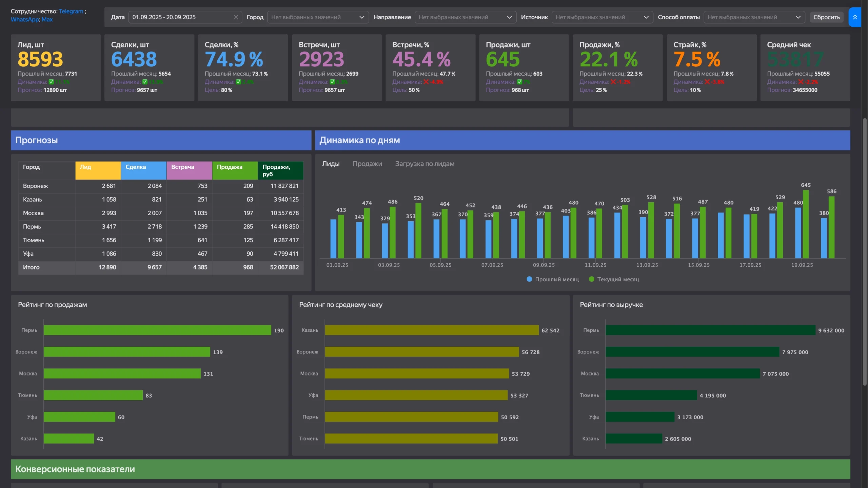
Task: Collapse filter panel with double-chevron icon
Action: pyautogui.click(x=855, y=17)
